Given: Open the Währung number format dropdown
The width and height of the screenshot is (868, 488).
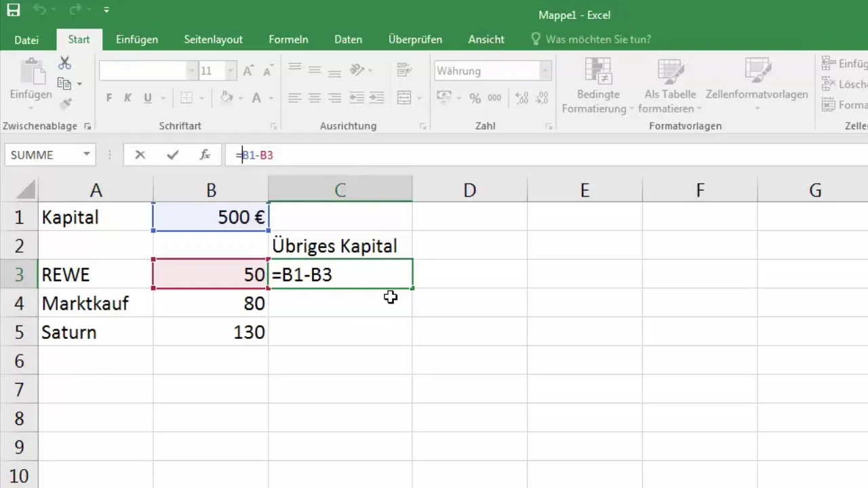Looking at the screenshot, I should [545, 70].
